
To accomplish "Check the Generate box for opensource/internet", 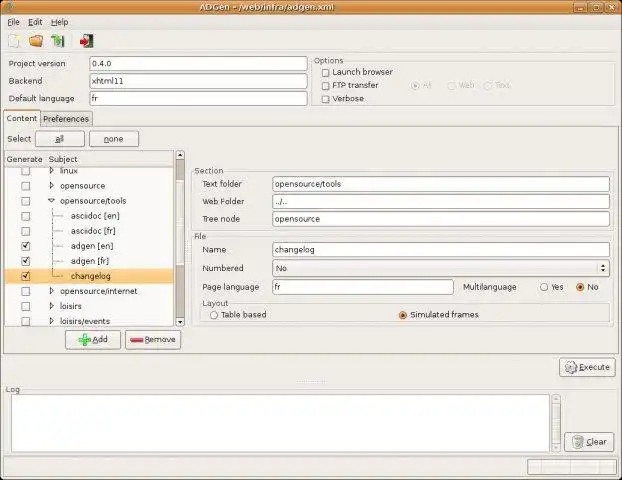I will (25, 291).
